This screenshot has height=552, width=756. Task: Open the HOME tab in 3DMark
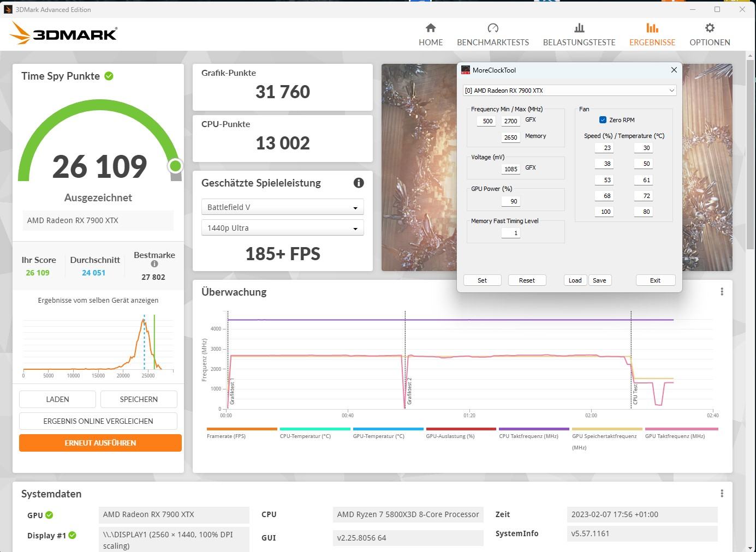(431, 34)
